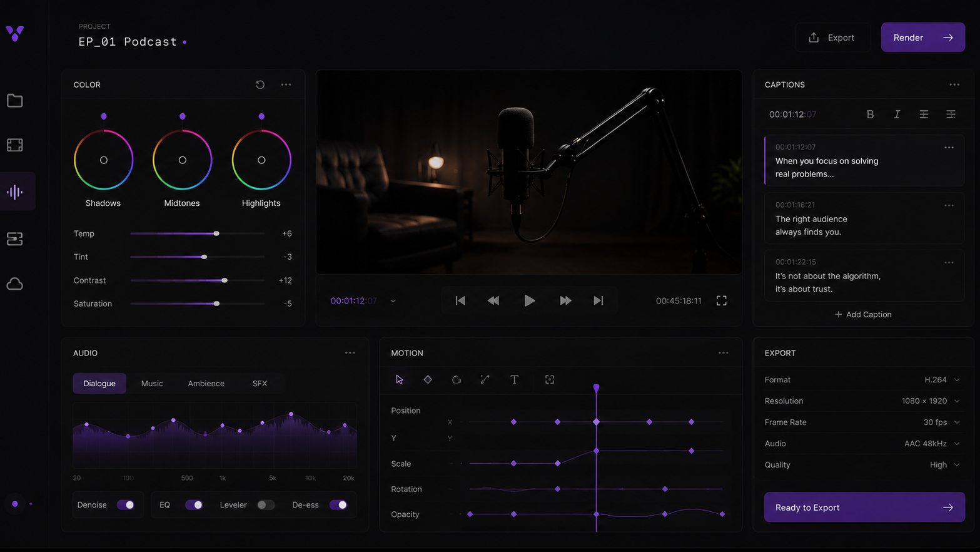Apply bold formatting to caption

click(870, 115)
